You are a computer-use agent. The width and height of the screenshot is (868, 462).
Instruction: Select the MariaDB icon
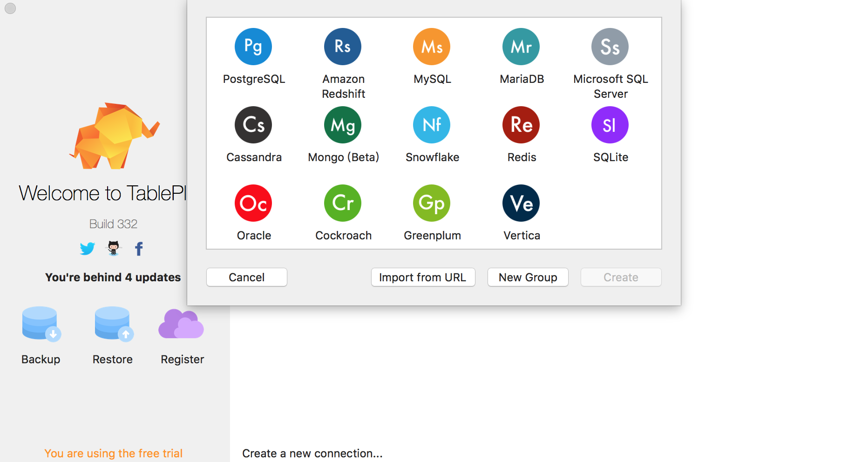point(521,47)
